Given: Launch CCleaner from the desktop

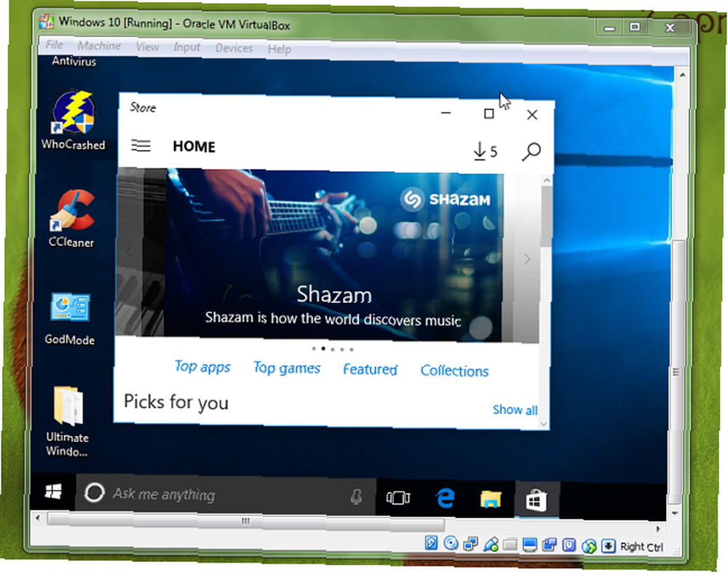Looking at the screenshot, I should click(71, 218).
